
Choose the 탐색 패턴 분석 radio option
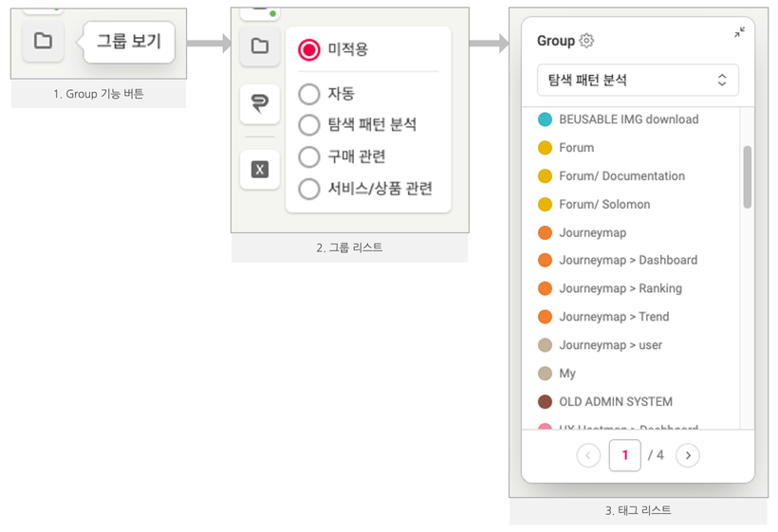point(309,125)
